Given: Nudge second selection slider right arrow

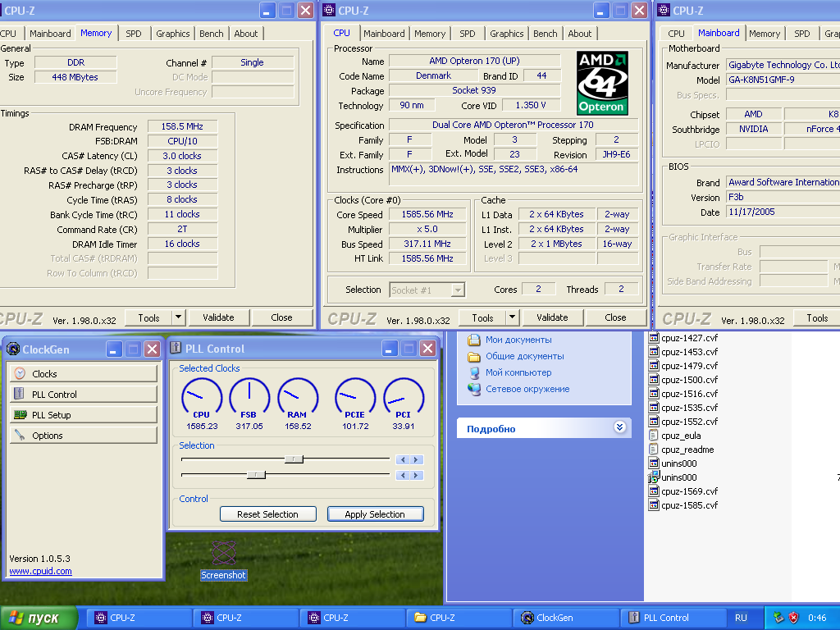Looking at the screenshot, I should coord(416,475).
